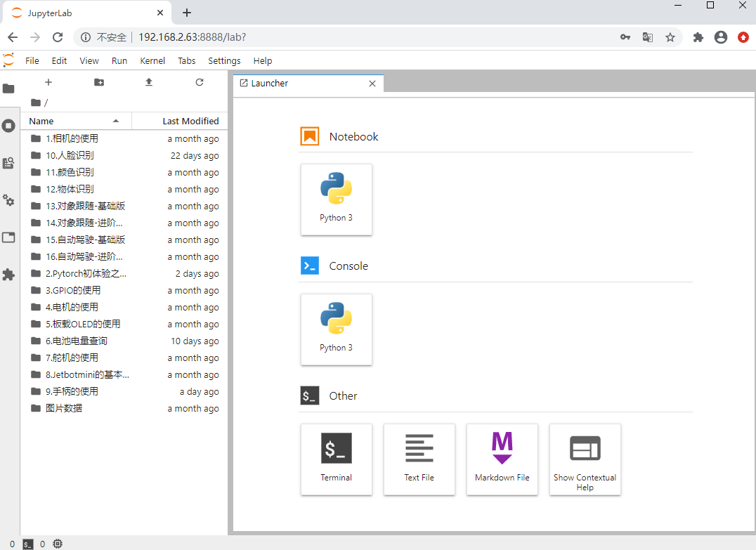
Task: Create a new Markdown File
Action: 502,459
